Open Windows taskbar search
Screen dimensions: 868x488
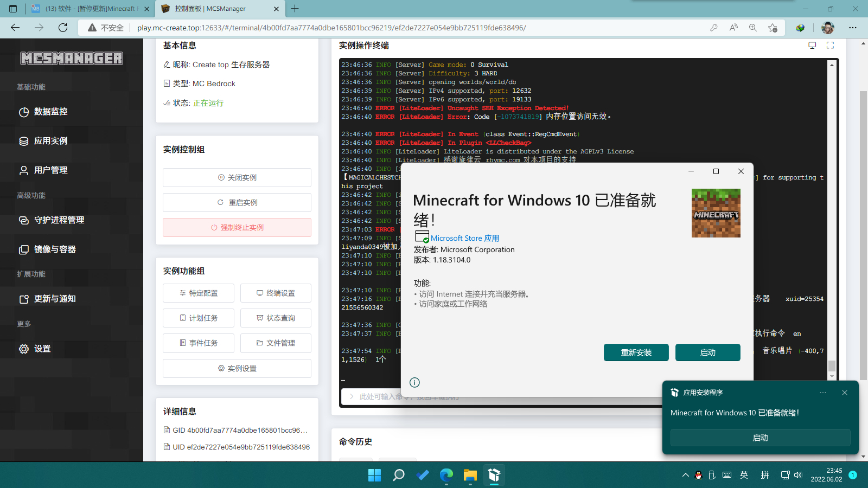[399, 476]
